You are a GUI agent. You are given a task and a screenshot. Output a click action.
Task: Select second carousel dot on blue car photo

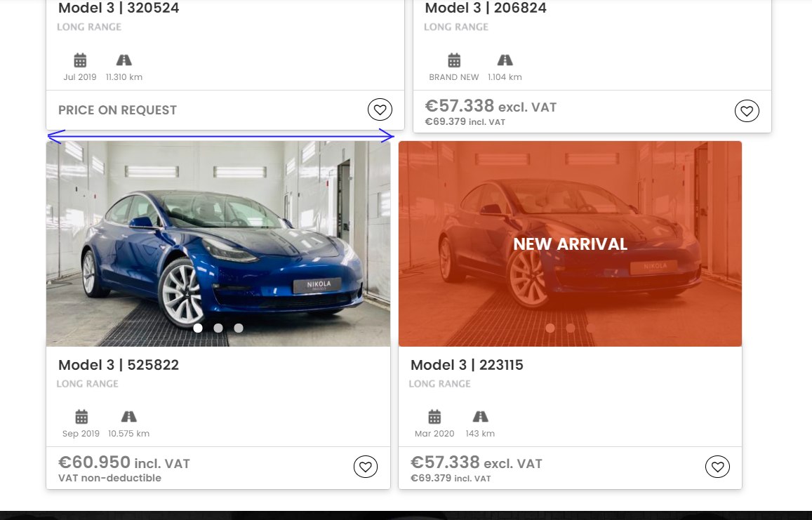coord(218,328)
